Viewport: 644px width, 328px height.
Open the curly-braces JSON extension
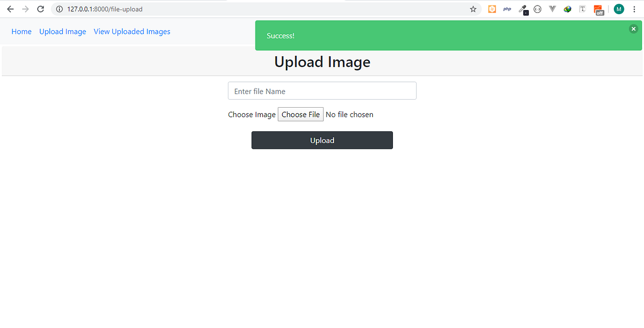pos(537,9)
